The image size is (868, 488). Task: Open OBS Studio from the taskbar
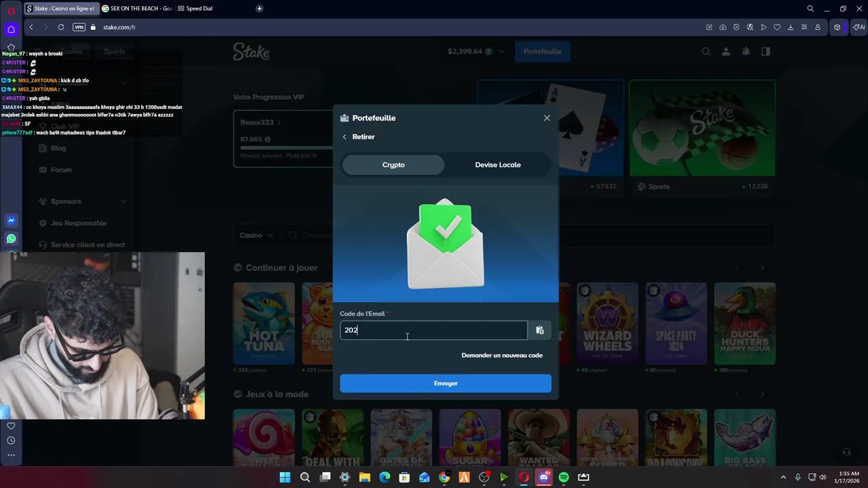click(x=484, y=477)
